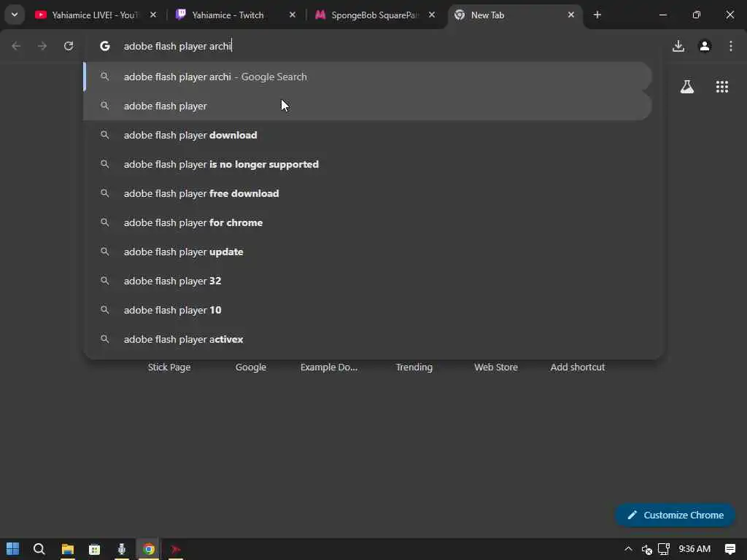Click the browser back arrow
This screenshot has height=560, width=747.
(16, 46)
